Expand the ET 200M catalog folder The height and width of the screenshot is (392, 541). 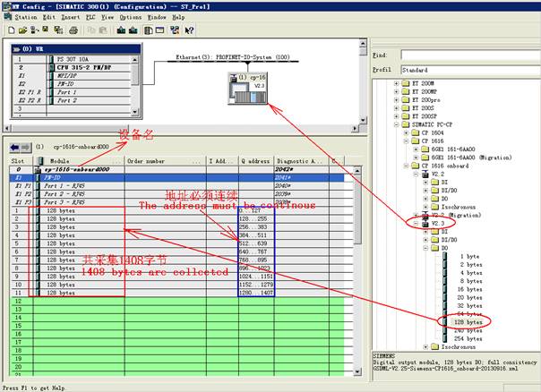(x=396, y=82)
